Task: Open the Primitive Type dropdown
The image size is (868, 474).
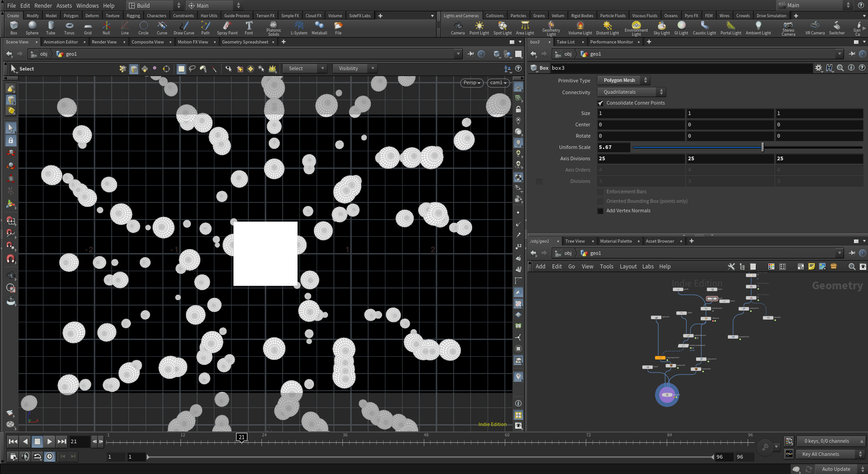Action: coord(623,81)
